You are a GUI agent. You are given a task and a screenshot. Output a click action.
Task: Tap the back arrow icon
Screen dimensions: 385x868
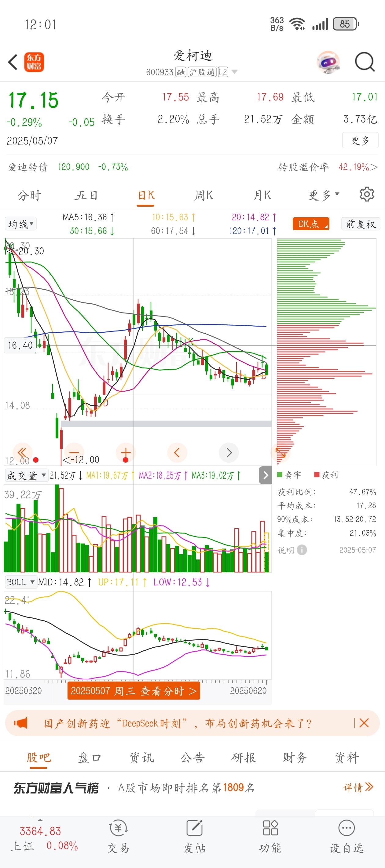(x=13, y=62)
